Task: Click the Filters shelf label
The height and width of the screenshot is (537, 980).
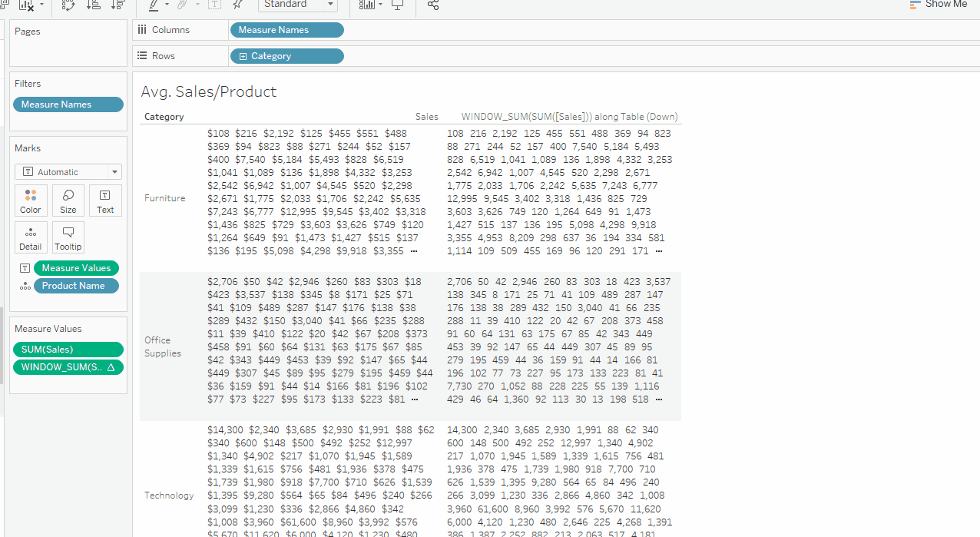Action: click(x=28, y=84)
